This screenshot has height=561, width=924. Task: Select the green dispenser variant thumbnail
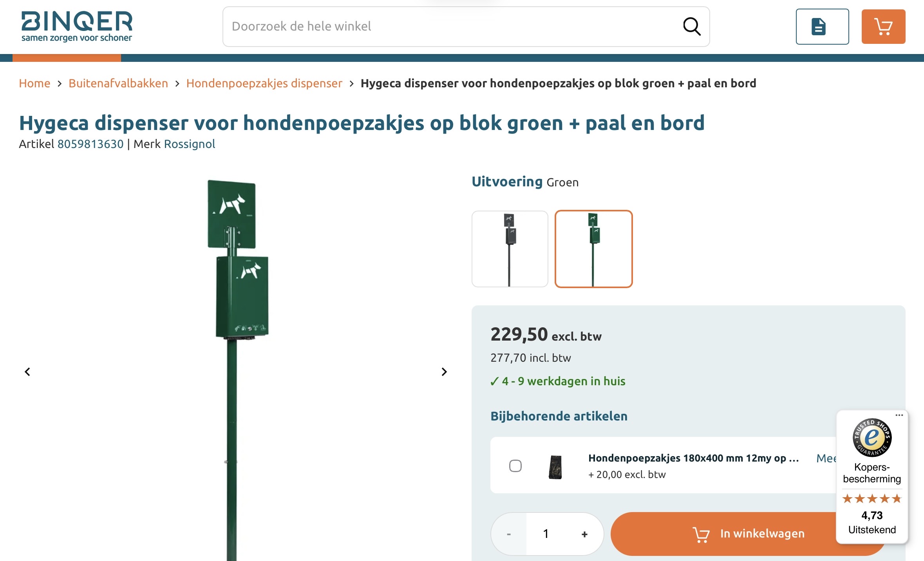point(593,249)
